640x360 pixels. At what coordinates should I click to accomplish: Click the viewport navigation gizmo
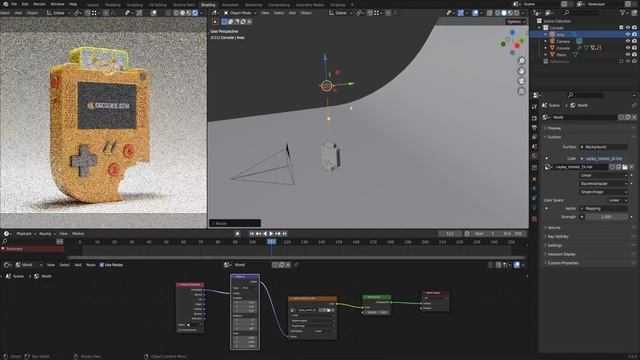tap(513, 42)
